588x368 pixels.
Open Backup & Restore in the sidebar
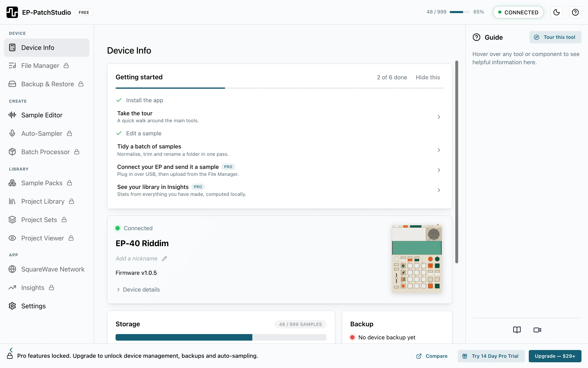pos(47,84)
